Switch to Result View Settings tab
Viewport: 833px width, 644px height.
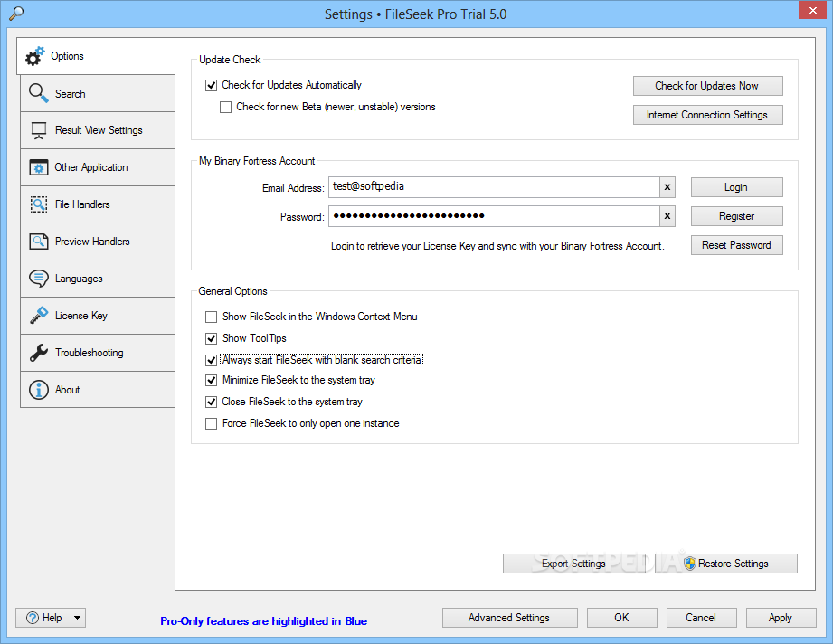(x=98, y=130)
